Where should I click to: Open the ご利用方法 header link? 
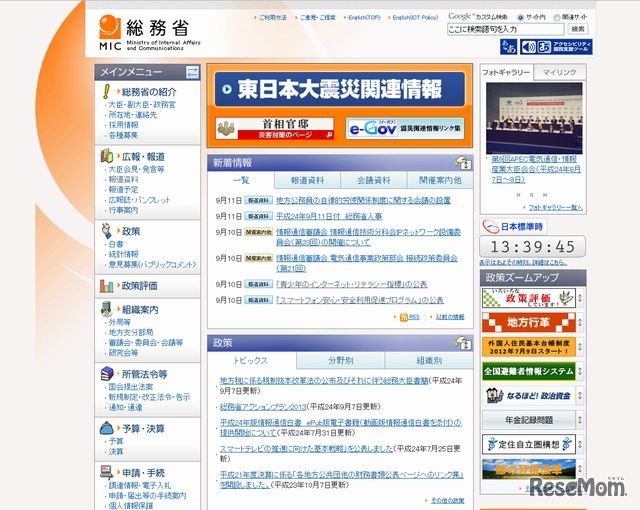point(273,18)
